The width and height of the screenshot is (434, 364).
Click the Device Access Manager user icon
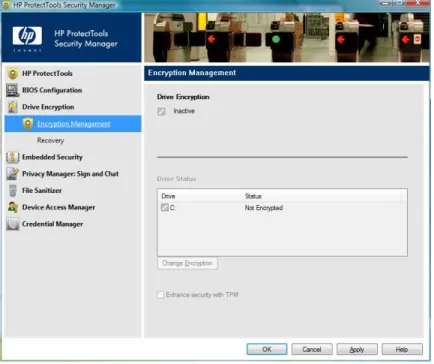13,207
